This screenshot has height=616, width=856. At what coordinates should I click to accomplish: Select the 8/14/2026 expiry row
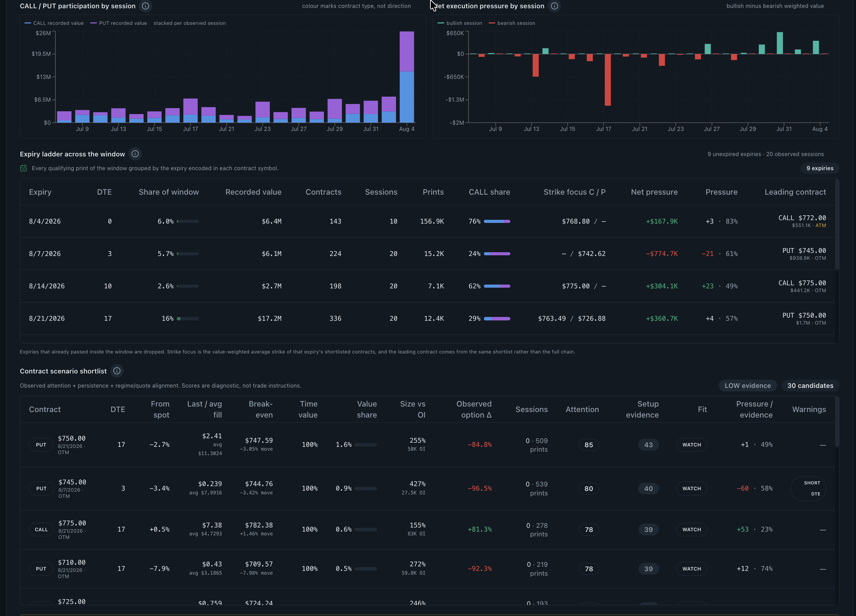pos(427,286)
